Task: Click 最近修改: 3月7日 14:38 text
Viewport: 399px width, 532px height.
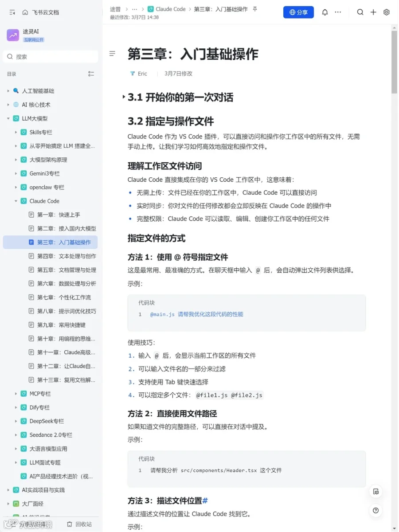Action: click(x=134, y=17)
